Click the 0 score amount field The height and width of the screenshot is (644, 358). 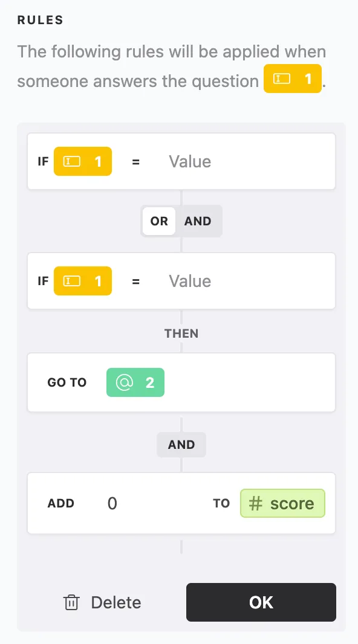point(112,503)
